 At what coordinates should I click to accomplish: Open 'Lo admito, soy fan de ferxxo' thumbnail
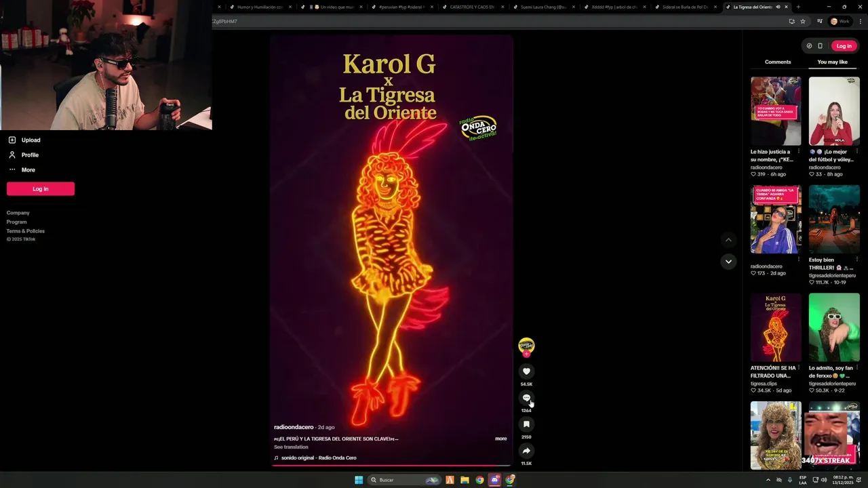click(x=834, y=327)
